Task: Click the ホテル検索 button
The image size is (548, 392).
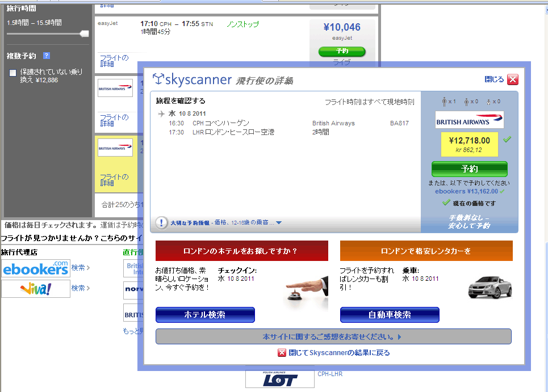Action: [x=205, y=315]
